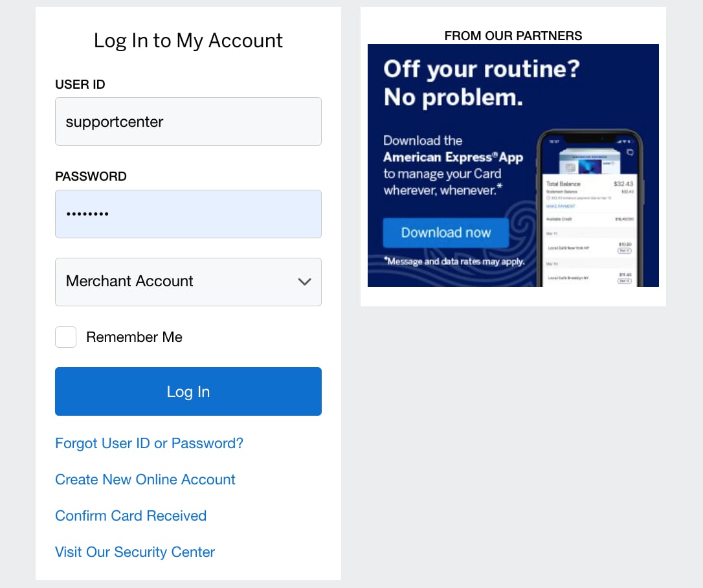This screenshot has width=703, height=588.
Task: Follow the Create New Online Account link
Action: [145, 480]
